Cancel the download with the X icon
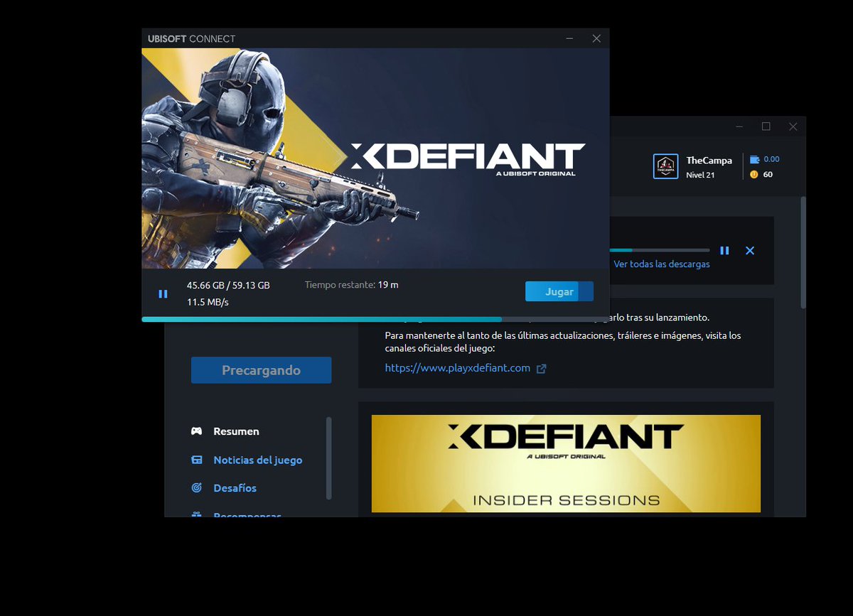This screenshot has height=616, width=853. tap(750, 250)
